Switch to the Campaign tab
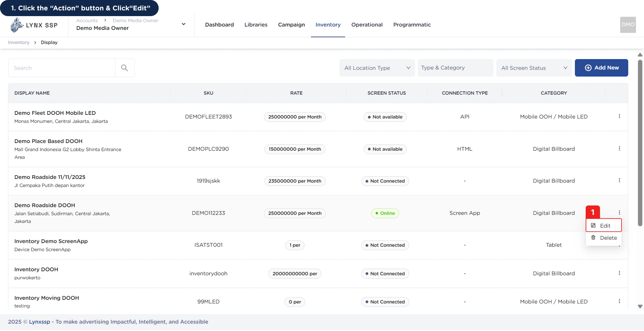The image size is (644, 331). [291, 25]
